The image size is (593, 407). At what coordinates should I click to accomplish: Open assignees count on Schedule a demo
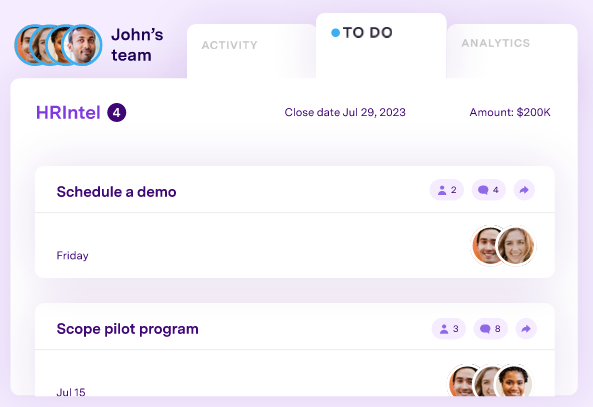point(447,190)
